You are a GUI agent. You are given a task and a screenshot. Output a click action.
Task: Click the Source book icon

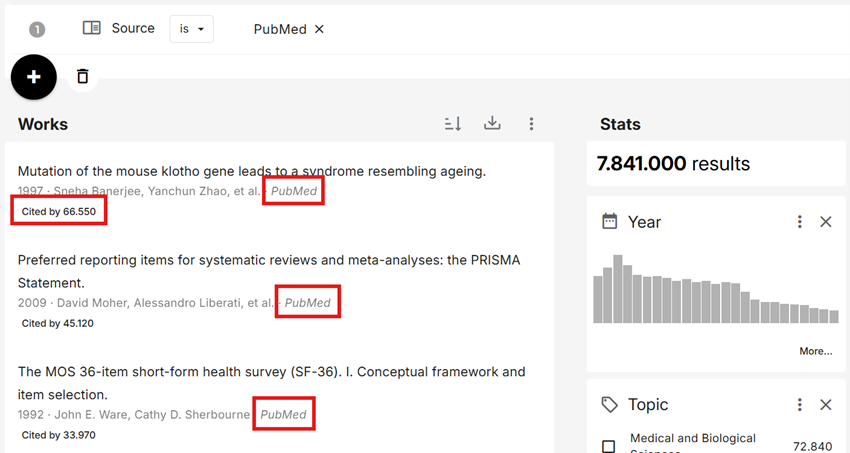click(x=92, y=28)
